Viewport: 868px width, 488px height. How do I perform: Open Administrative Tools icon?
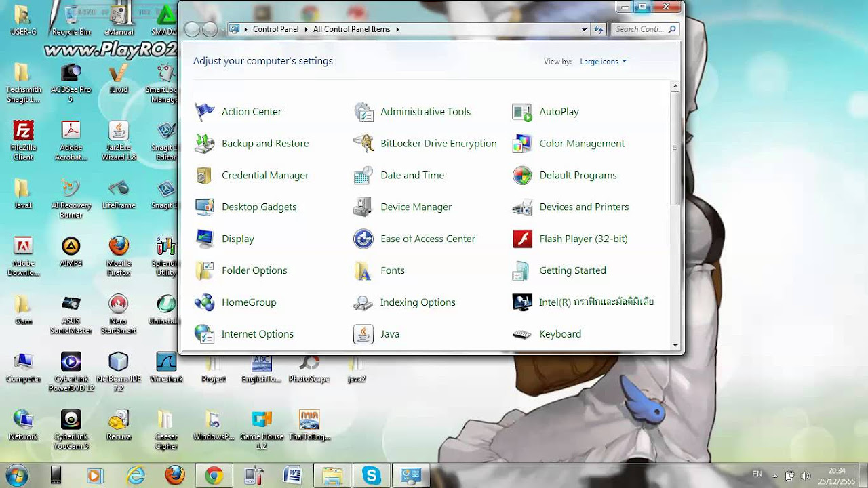(363, 112)
